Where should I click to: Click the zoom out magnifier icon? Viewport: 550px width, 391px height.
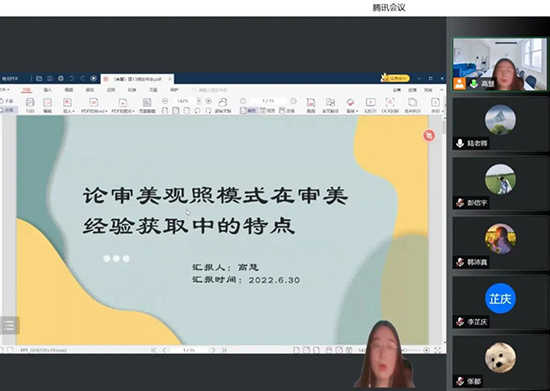[x=165, y=101]
